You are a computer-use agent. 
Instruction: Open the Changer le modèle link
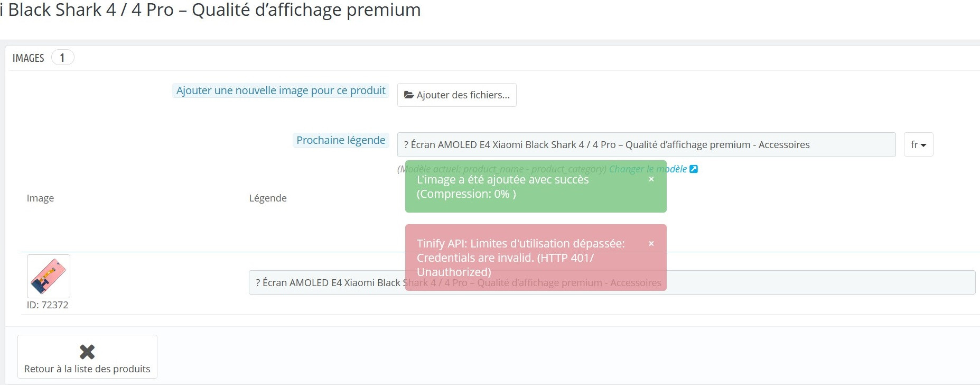(x=648, y=169)
